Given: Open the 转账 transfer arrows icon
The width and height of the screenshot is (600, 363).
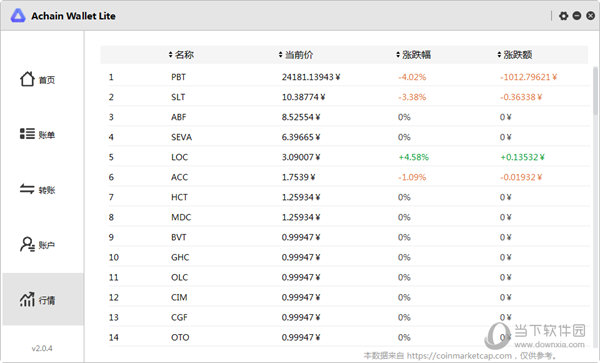Looking at the screenshot, I should pos(27,189).
